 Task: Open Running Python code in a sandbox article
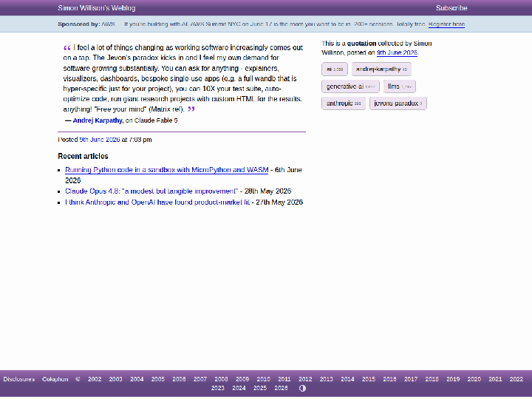166,170
